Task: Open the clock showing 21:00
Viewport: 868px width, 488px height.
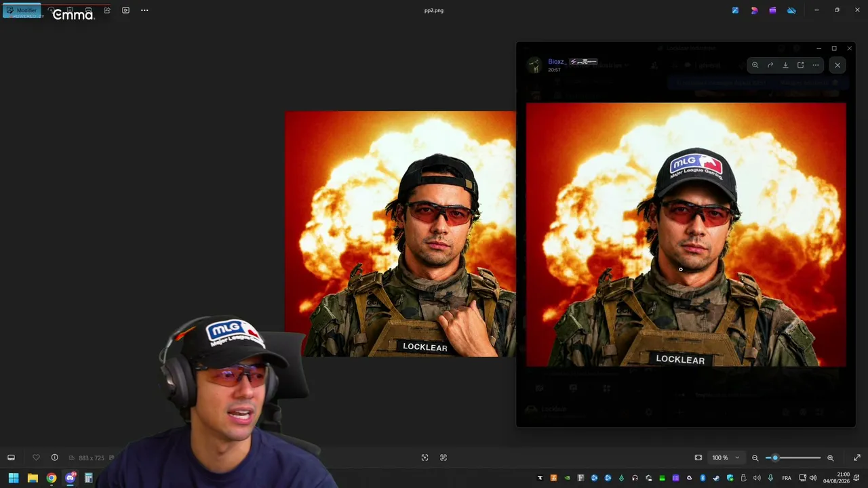Action: [836, 478]
